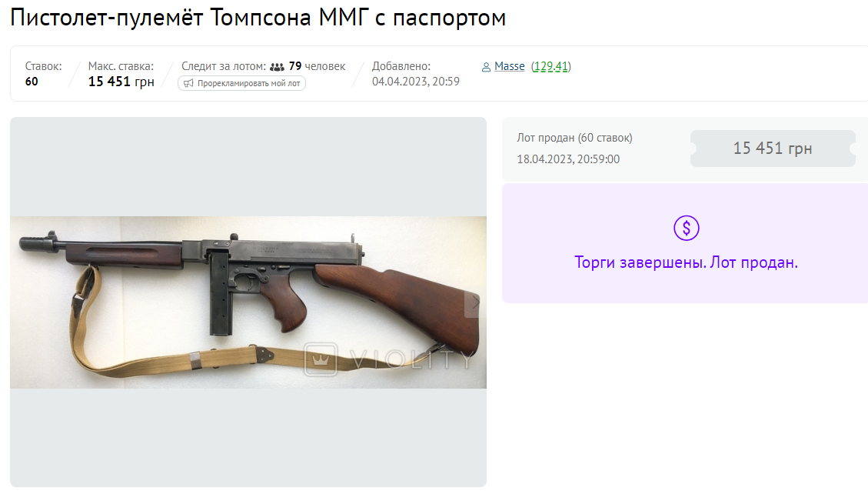This screenshot has height=491, width=868.
Task: Click the 15 451 грн sold price badge
Action: [x=773, y=149]
